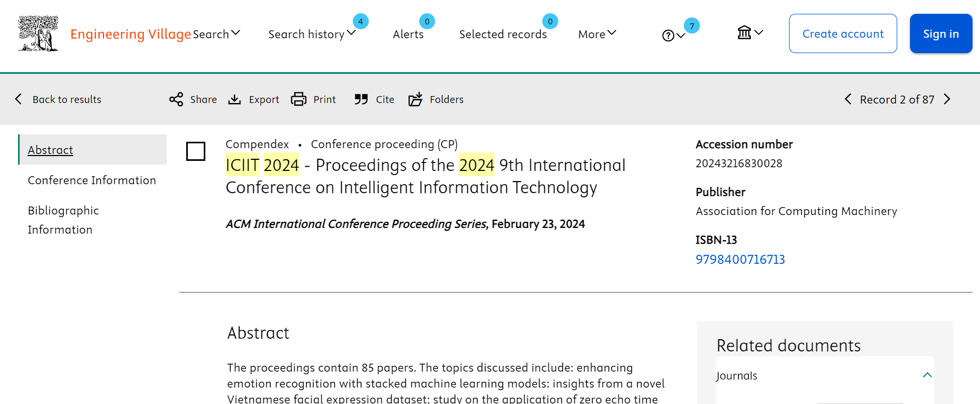The width and height of the screenshot is (980, 404).
Task: Click the Export download icon
Action: click(235, 99)
